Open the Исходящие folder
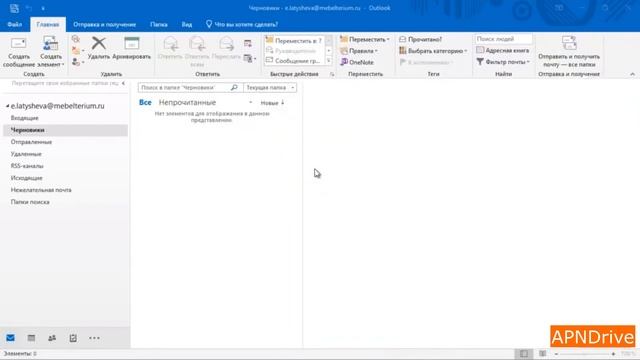Image resolution: width=640 pixels, height=360 pixels. pos(27,178)
